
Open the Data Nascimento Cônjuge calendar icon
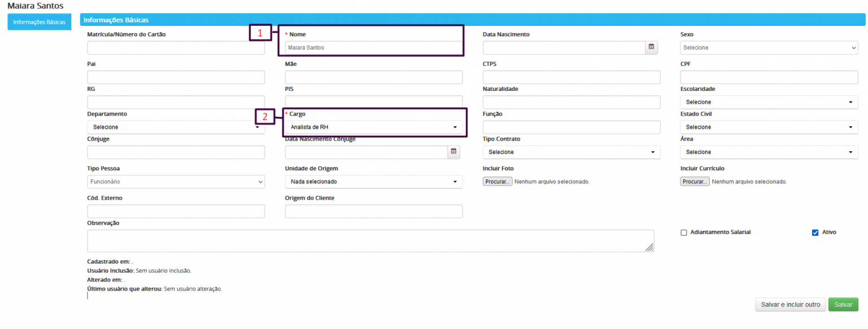click(453, 152)
